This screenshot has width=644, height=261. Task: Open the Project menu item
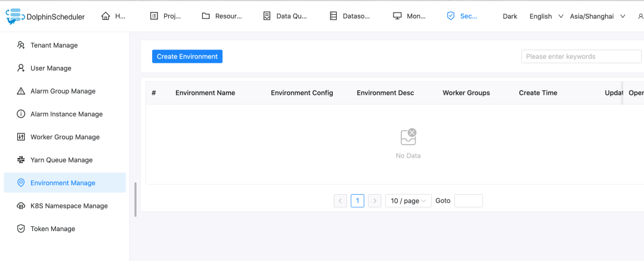(166, 16)
